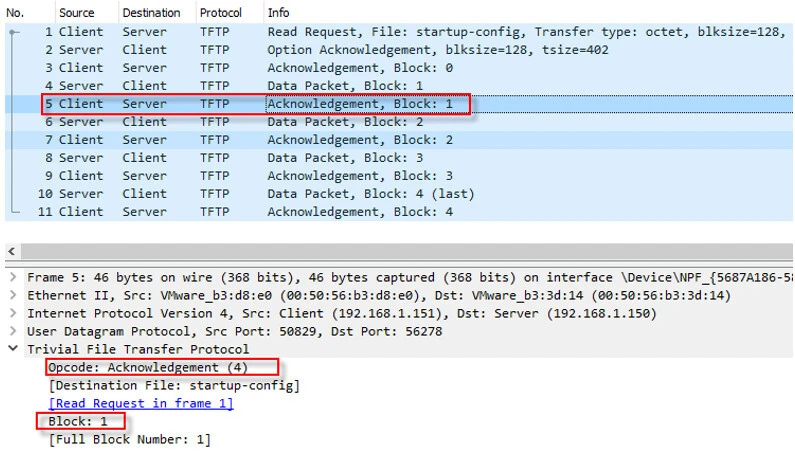Expand the Ethernet II tree node

[x=11, y=295]
